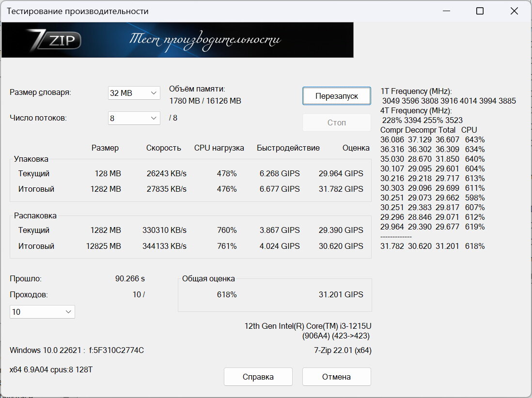The image size is (532, 398).
Task: Click the compression total size 1282 MB
Action: click(x=106, y=189)
